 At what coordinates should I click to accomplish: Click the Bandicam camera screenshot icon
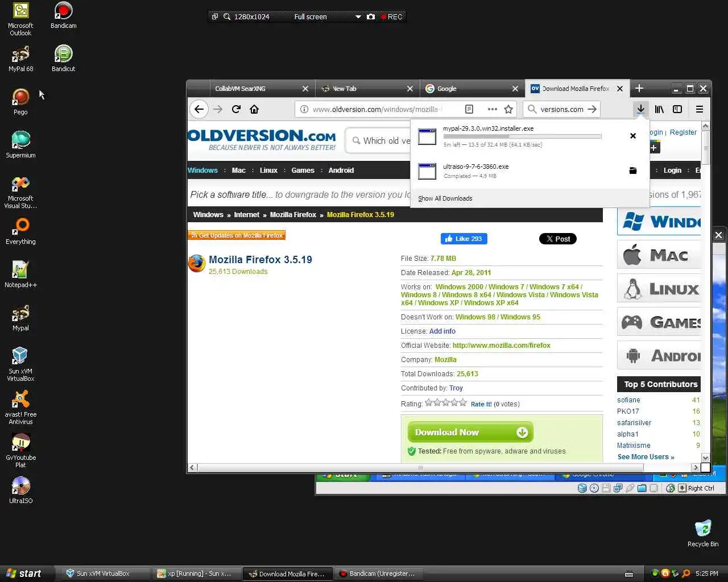(x=371, y=16)
